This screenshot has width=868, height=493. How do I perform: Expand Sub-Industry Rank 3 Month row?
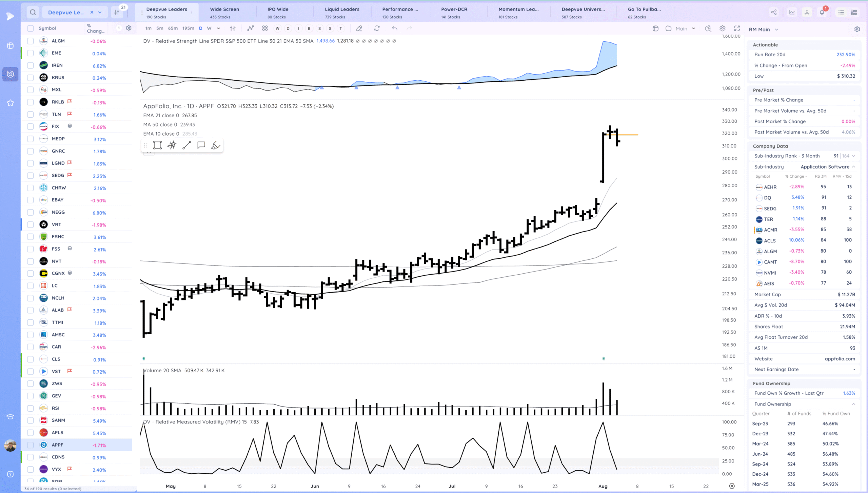pyautogui.click(x=853, y=156)
